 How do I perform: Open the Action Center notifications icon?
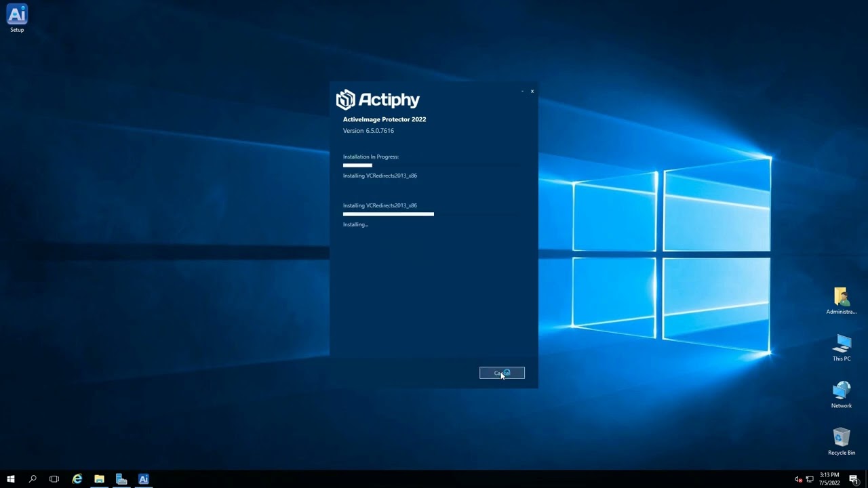pos(854,479)
